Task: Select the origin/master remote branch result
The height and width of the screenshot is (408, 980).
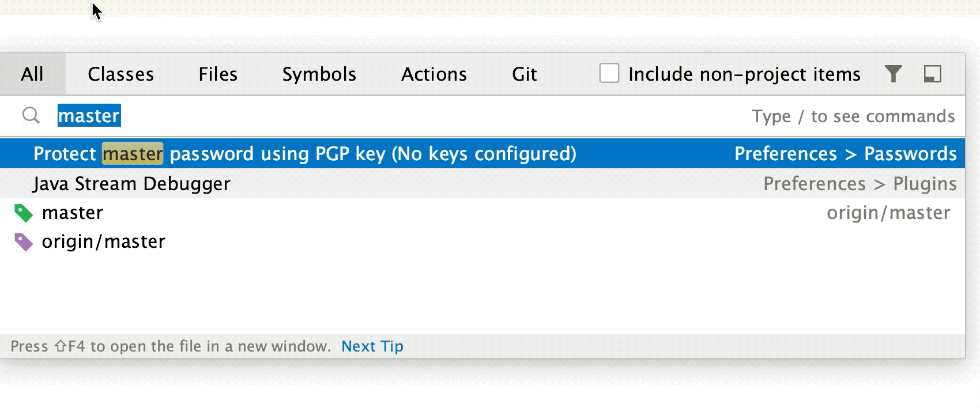Action: (103, 241)
